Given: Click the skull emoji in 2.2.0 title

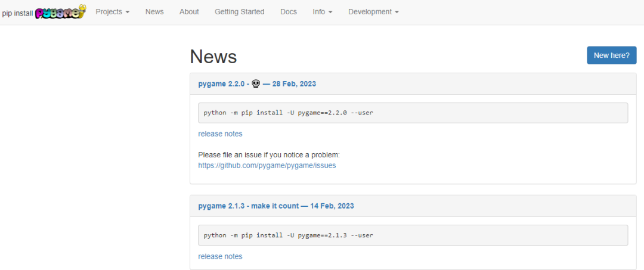Looking at the screenshot, I should [x=255, y=83].
